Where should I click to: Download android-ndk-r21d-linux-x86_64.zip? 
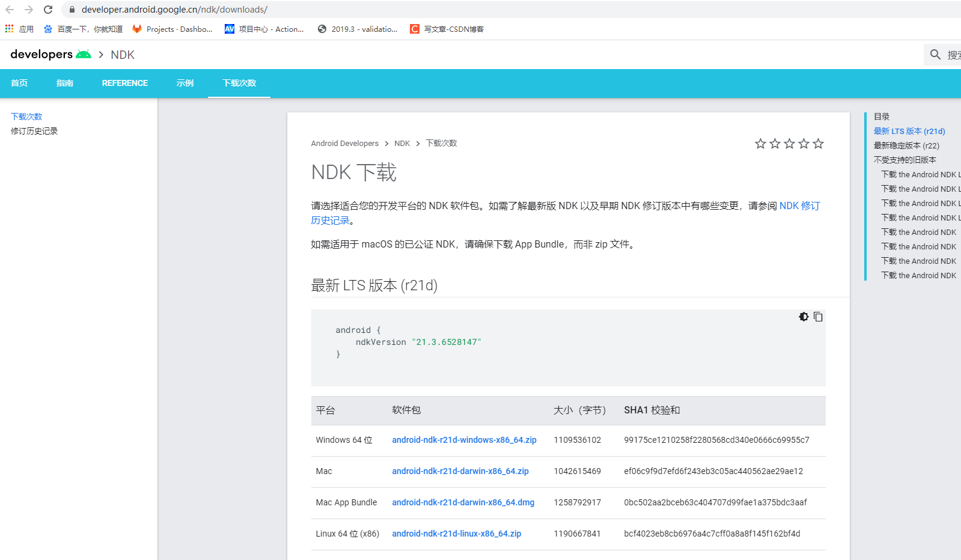point(457,534)
